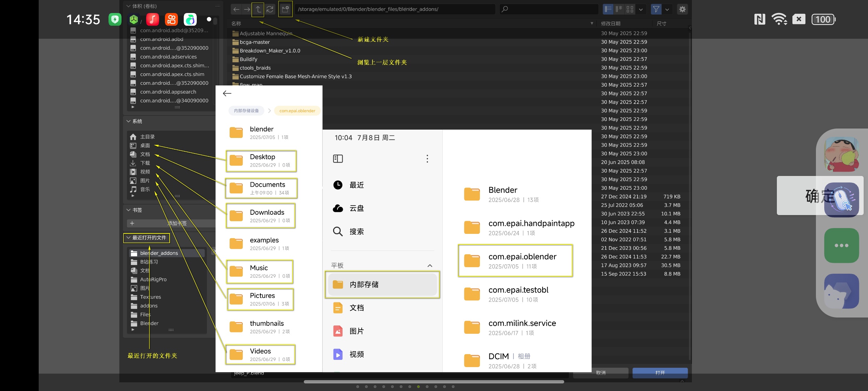Screen dimensions: 868x391
Task: Tap the green three-dots floating button
Action: pos(841,245)
